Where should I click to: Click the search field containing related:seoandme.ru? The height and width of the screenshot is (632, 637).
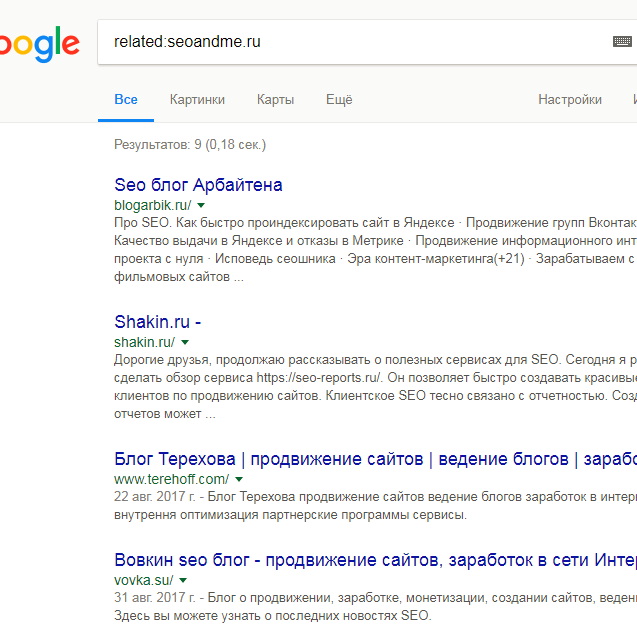pos(367,42)
